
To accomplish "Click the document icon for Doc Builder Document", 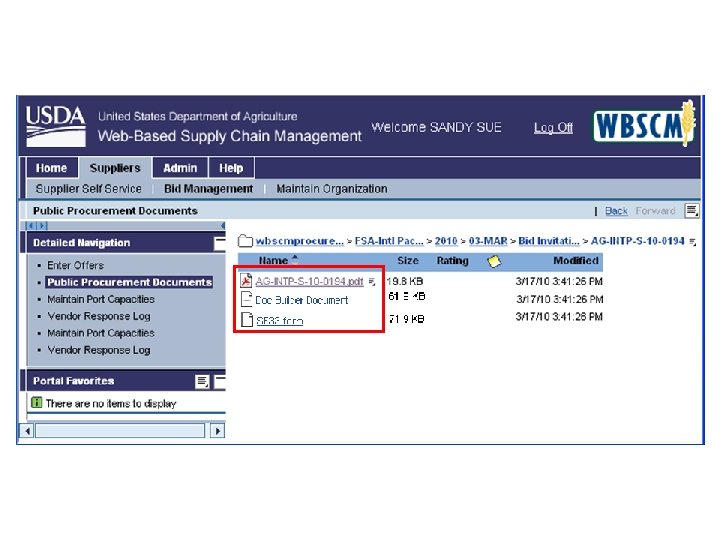I will click(x=247, y=299).
